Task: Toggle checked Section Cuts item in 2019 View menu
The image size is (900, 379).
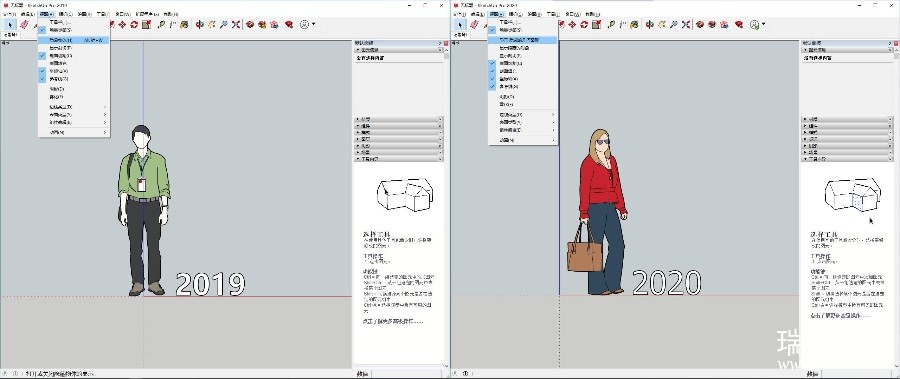Action: (74, 56)
